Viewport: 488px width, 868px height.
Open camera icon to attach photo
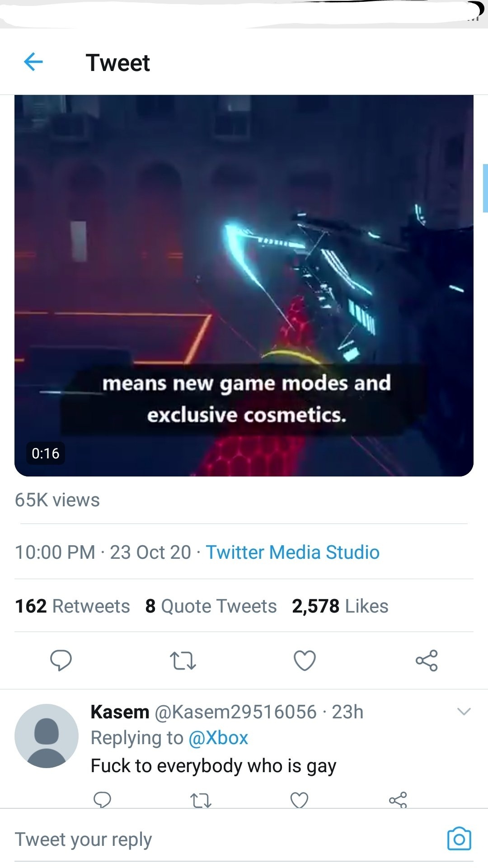tap(459, 839)
